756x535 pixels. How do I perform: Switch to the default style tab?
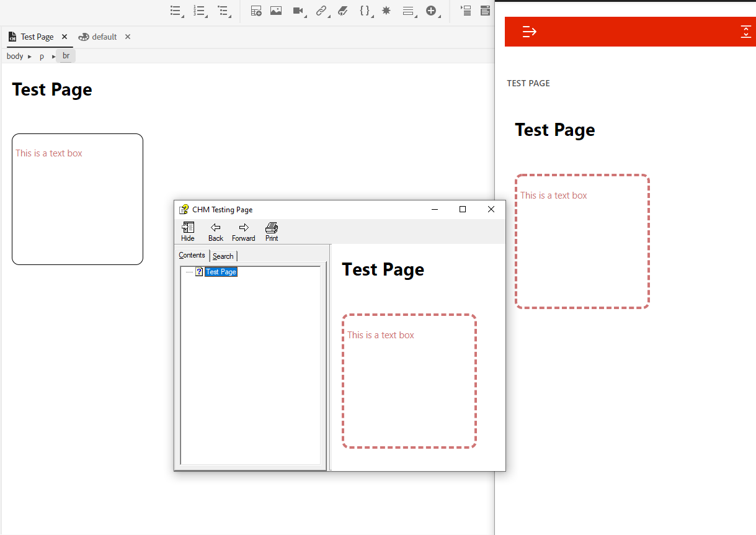(x=103, y=37)
